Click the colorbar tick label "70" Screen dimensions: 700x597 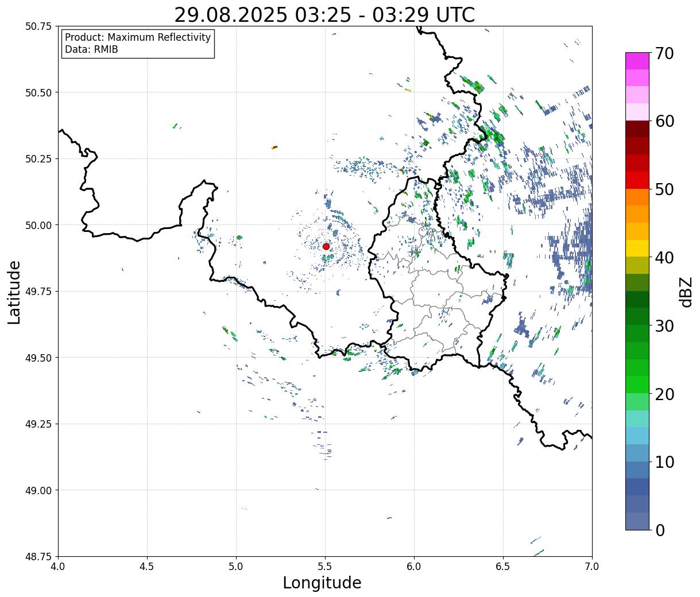[x=664, y=53]
